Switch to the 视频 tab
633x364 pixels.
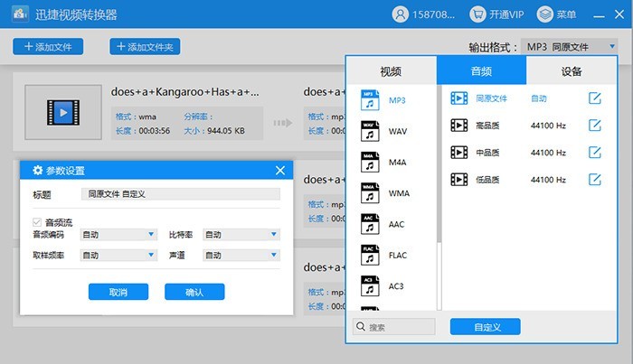click(391, 71)
